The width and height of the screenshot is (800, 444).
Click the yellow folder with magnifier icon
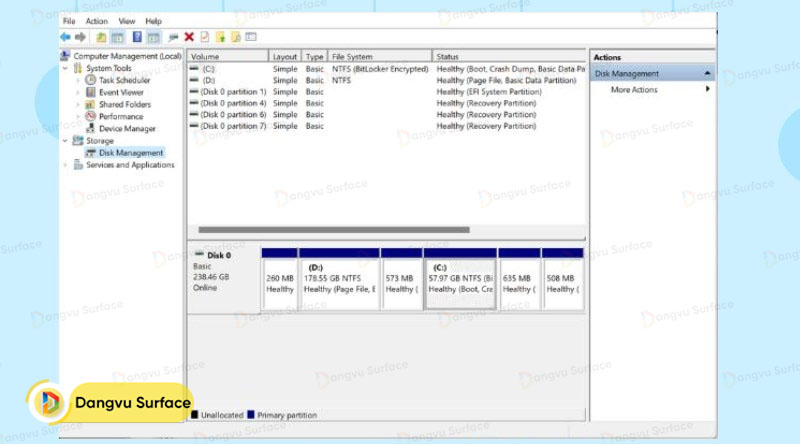tap(236, 37)
